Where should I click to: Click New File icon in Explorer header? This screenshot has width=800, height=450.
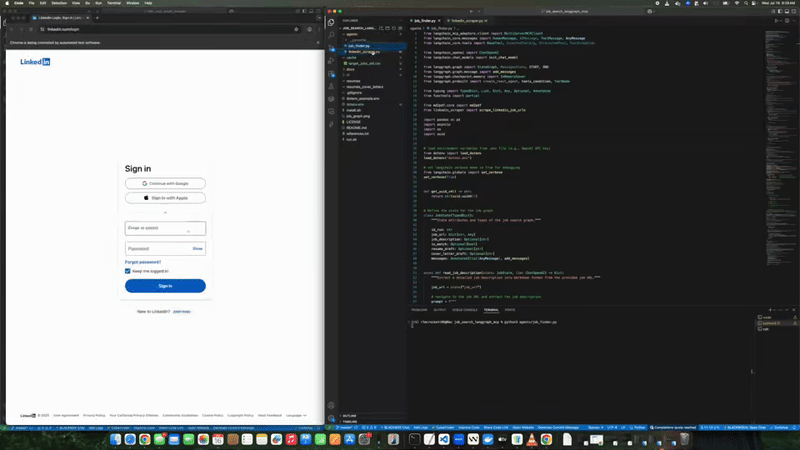[x=381, y=28]
